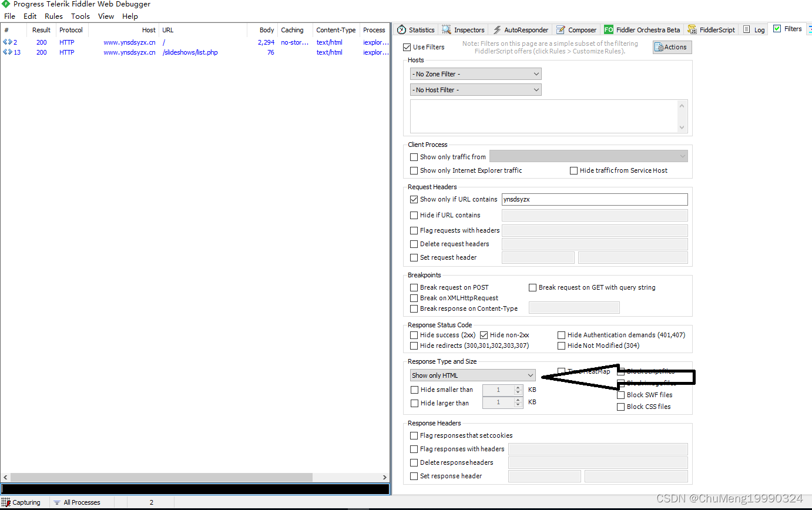The width and height of the screenshot is (812, 510).
Task: Open the FiddlerScript tab
Action: pyautogui.click(x=712, y=30)
